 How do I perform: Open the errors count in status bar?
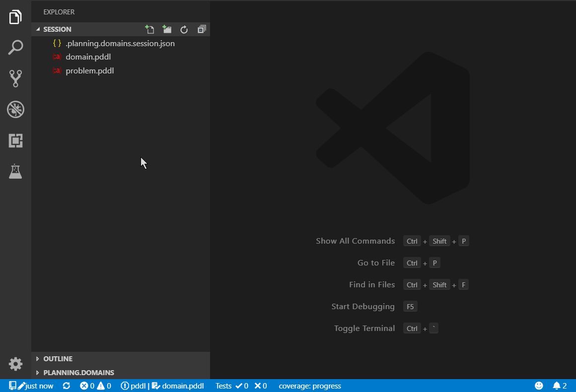tap(87, 386)
